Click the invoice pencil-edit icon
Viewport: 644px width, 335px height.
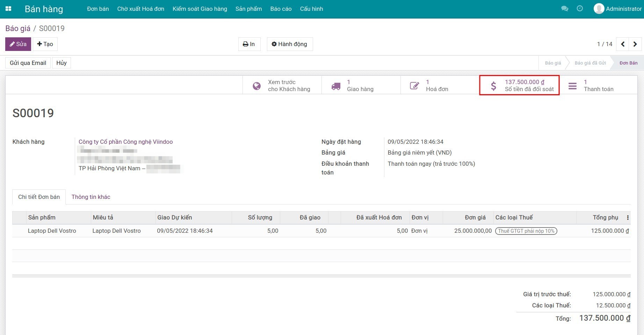414,86
